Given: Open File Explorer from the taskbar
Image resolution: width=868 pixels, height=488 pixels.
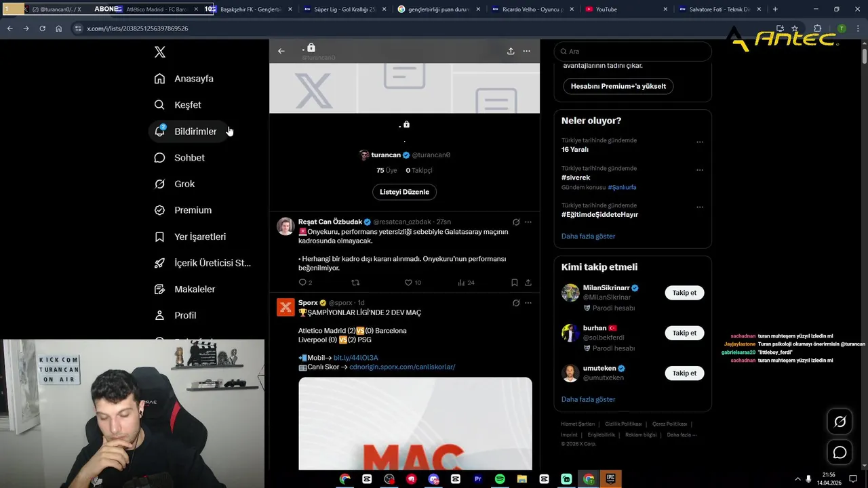Looking at the screenshot, I should (x=522, y=479).
